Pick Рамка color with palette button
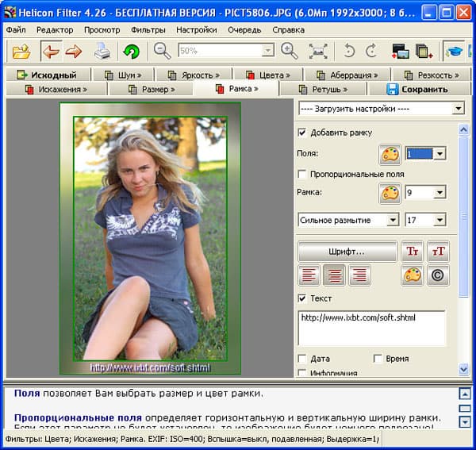 pyautogui.click(x=390, y=193)
